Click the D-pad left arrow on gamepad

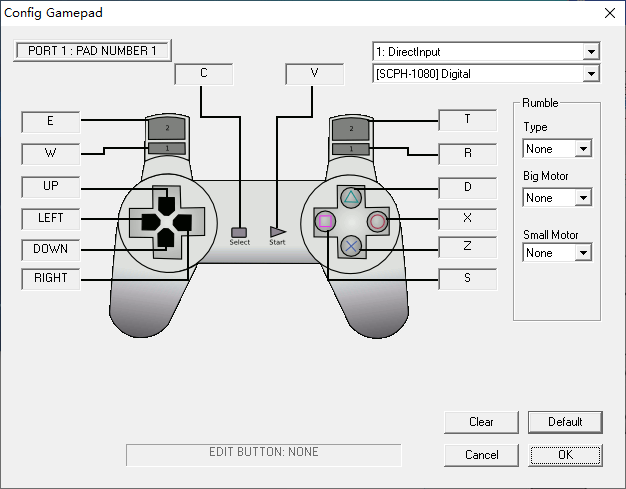(151, 222)
